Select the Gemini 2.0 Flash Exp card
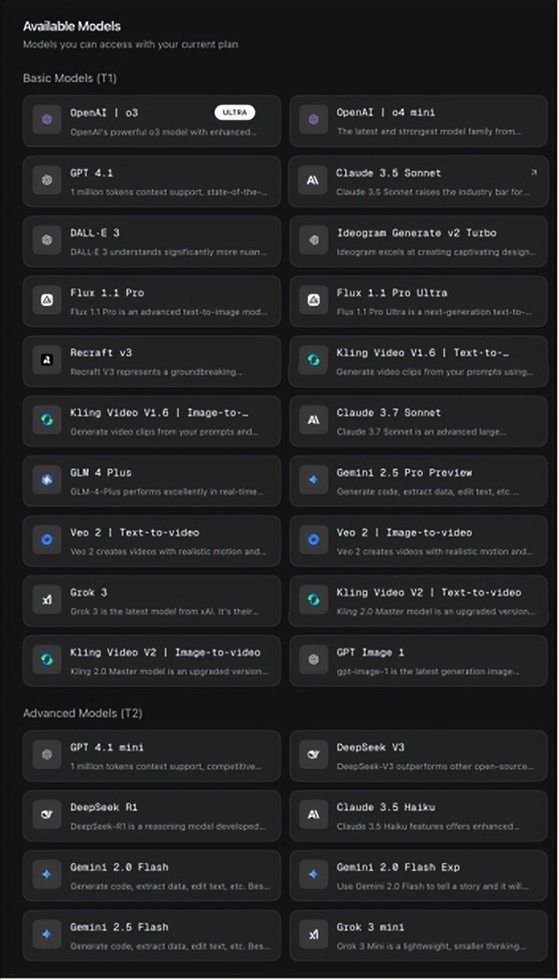The height and width of the screenshot is (980, 559). coord(417,875)
